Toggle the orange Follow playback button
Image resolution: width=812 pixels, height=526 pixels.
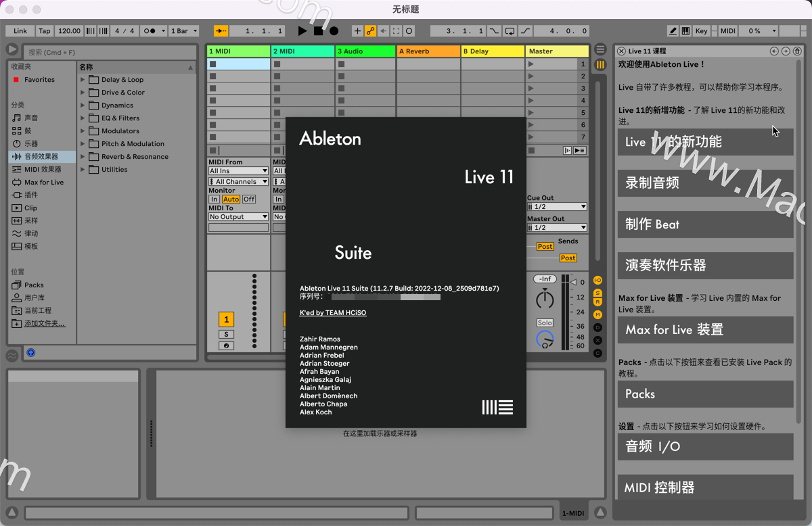(221, 31)
